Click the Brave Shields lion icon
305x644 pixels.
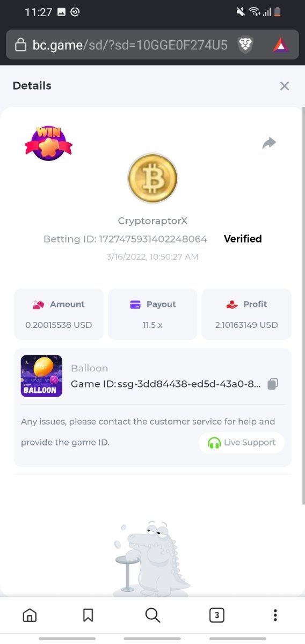click(x=245, y=45)
